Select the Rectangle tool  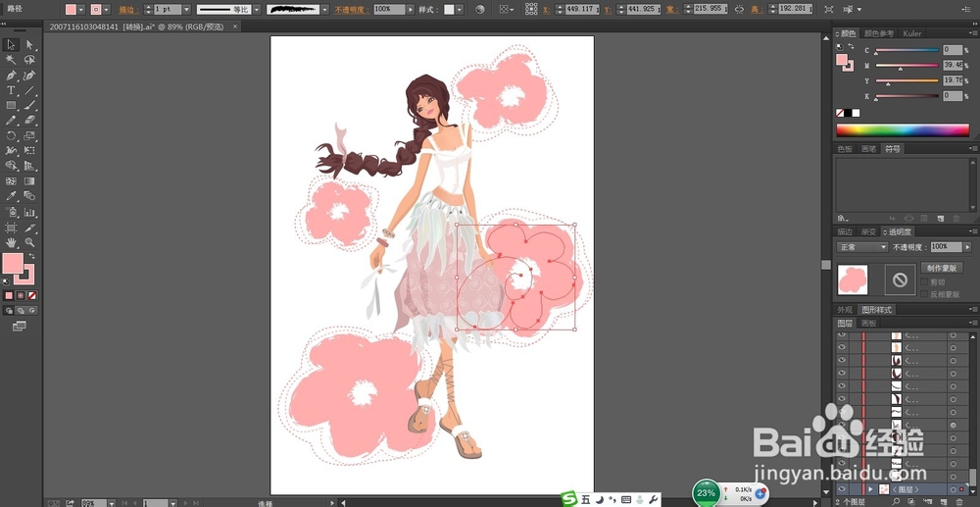[11, 105]
